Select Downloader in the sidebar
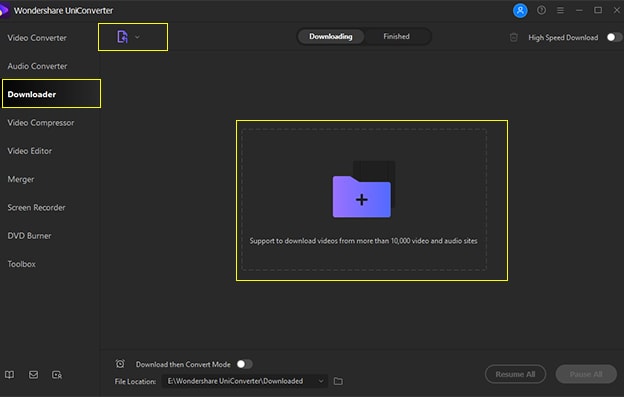This screenshot has width=624, height=397. pyautogui.click(x=51, y=94)
